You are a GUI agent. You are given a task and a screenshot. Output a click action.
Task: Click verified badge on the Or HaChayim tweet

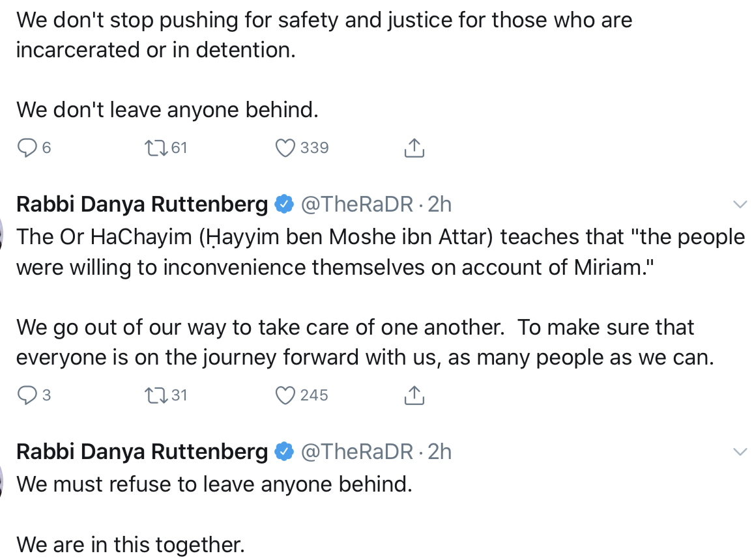(283, 204)
